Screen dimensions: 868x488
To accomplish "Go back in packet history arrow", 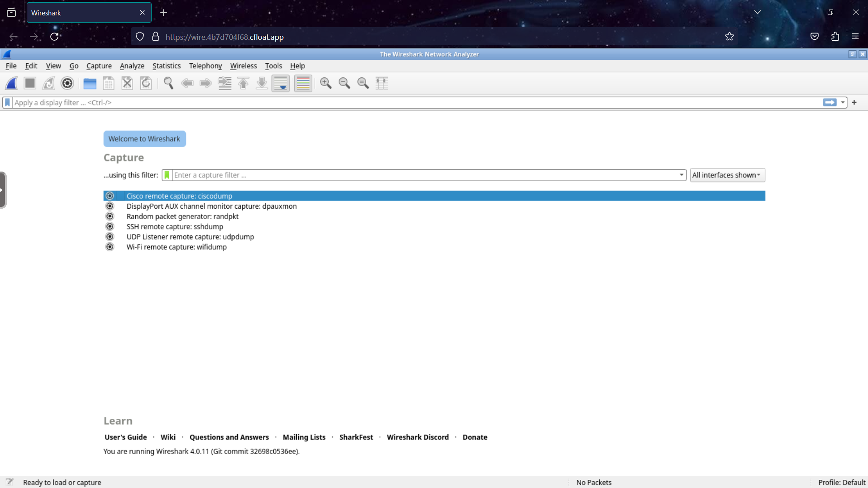I will [x=187, y=83].
